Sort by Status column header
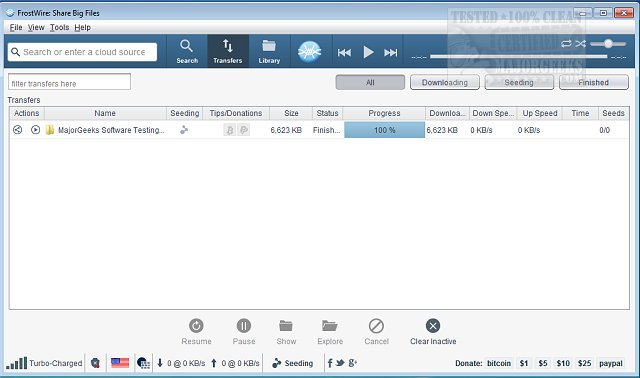The width and height of the screenshot is (640, 378). coord(327,113)
